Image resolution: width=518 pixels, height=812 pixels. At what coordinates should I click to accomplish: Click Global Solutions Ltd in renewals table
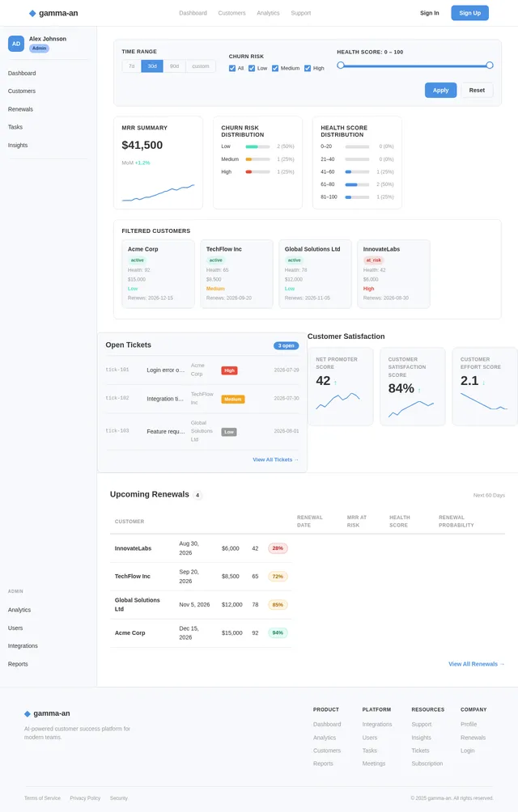[138, 605]
